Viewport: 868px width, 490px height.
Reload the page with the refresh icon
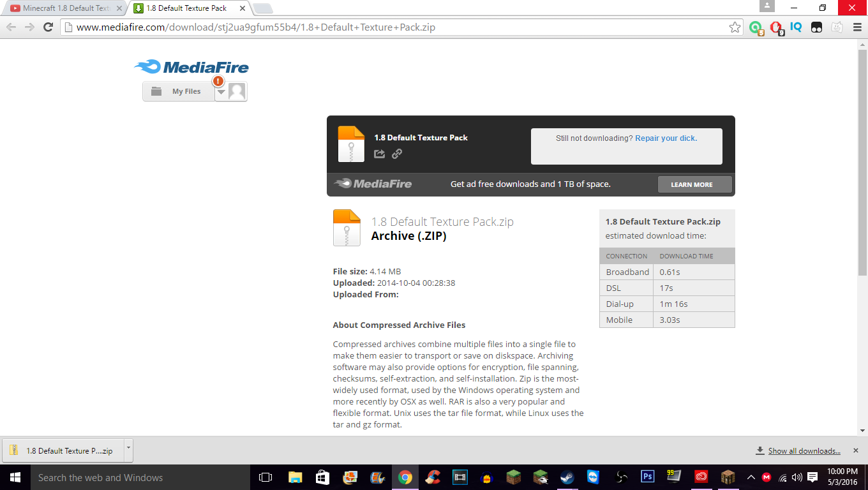click(48, 27)
